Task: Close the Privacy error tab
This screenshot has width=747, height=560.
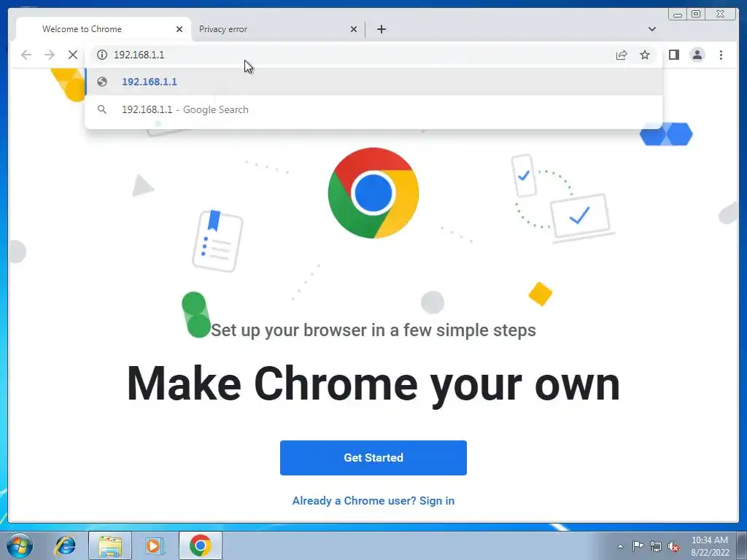Action: [x=354, y=29]
